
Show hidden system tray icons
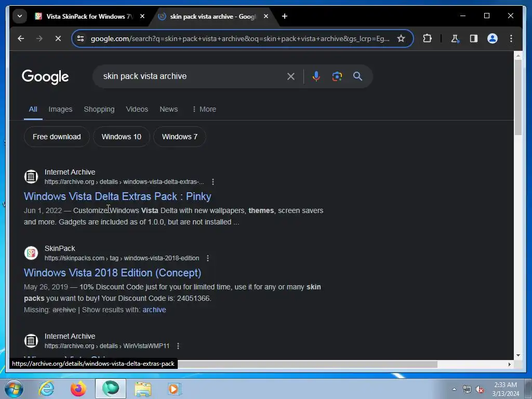click(x=454, y=389)
